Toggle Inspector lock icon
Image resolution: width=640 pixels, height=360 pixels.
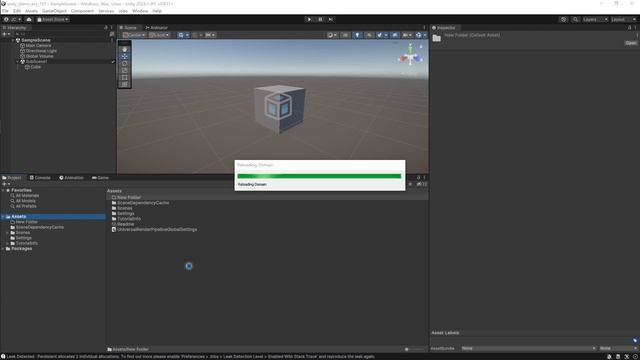[629, 28]
